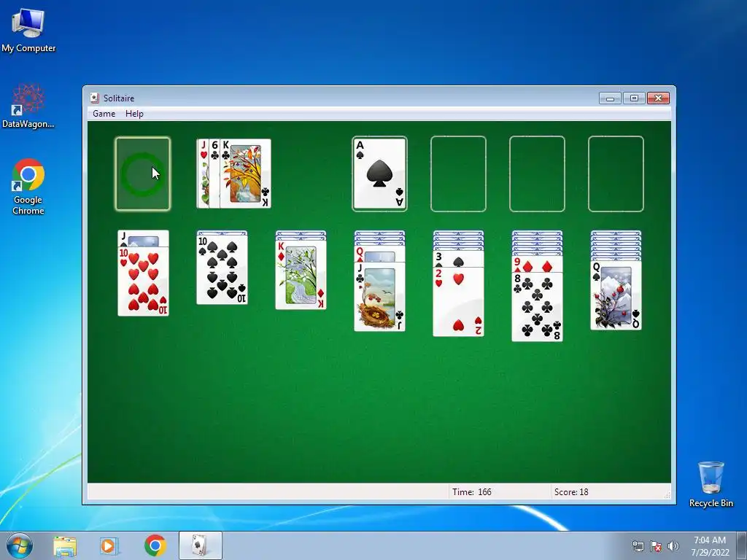Click the Jack of hearts in waste pile
747x560 pixels.
point(203,174)
